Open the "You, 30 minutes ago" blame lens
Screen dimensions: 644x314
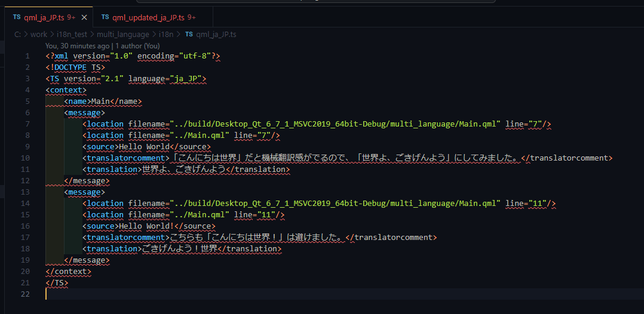pos(78,45)
